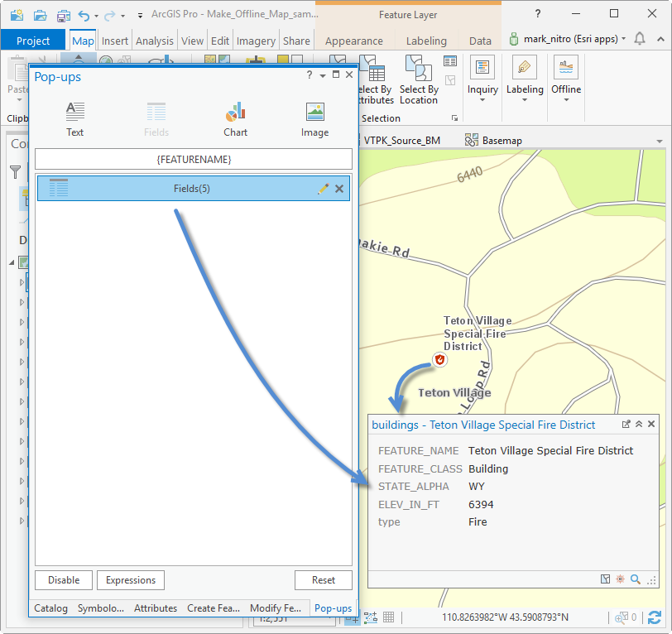Click the New project icon
The height and width of the screenshot is (634, 672).
click(x=17, y=16)
